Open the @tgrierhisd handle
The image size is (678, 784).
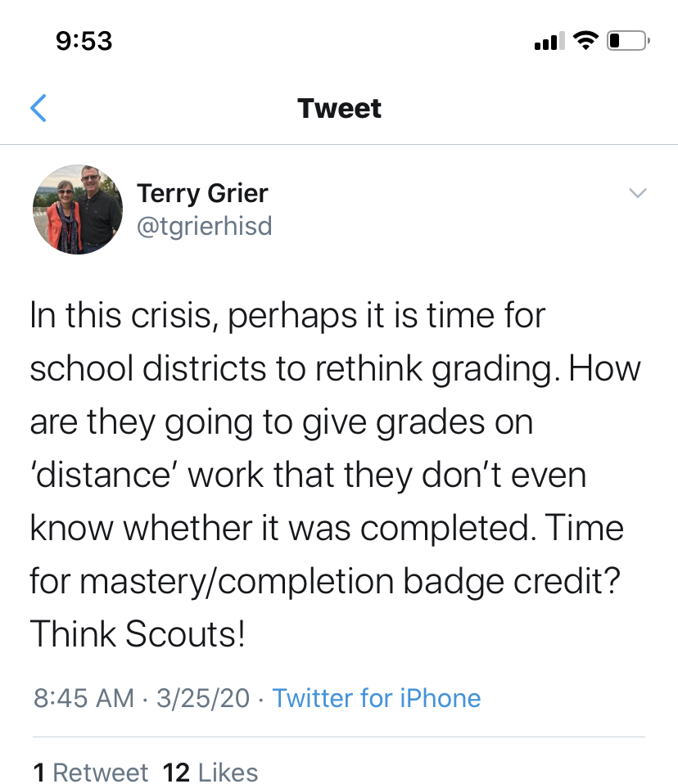pos(204,225)
